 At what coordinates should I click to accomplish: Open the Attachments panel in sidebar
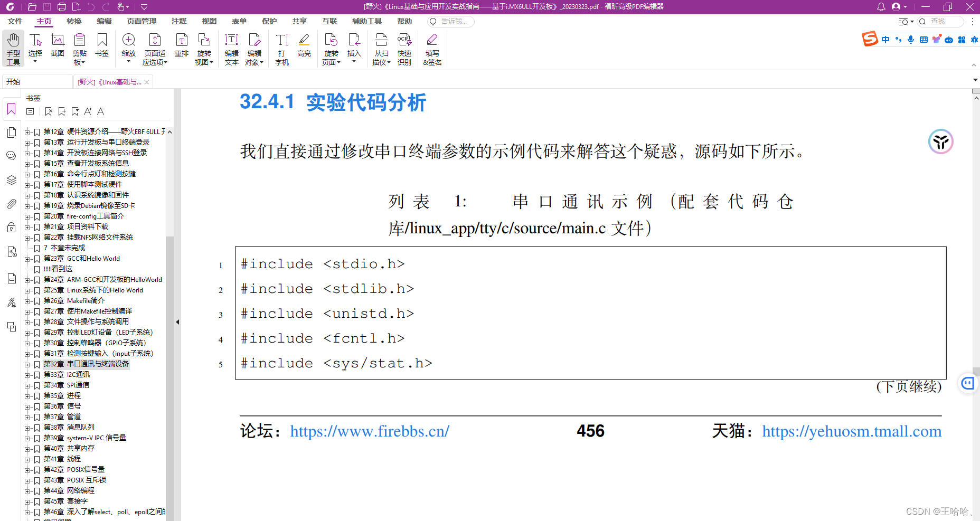click(x=11, y=204)
